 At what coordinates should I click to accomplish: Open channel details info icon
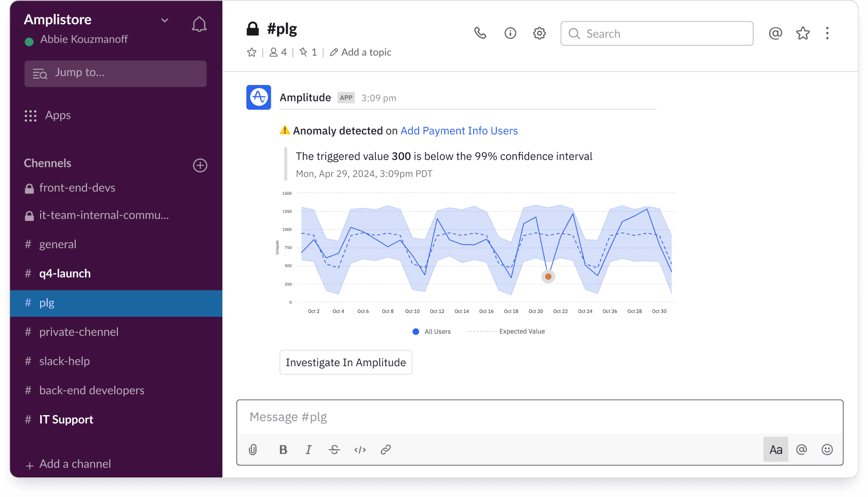510,33
